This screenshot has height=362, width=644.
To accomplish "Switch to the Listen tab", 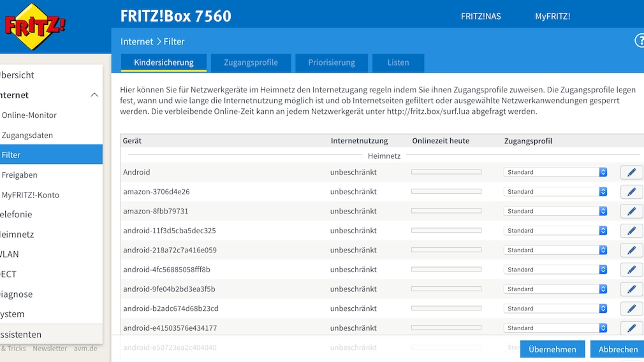I will [398, 63].
